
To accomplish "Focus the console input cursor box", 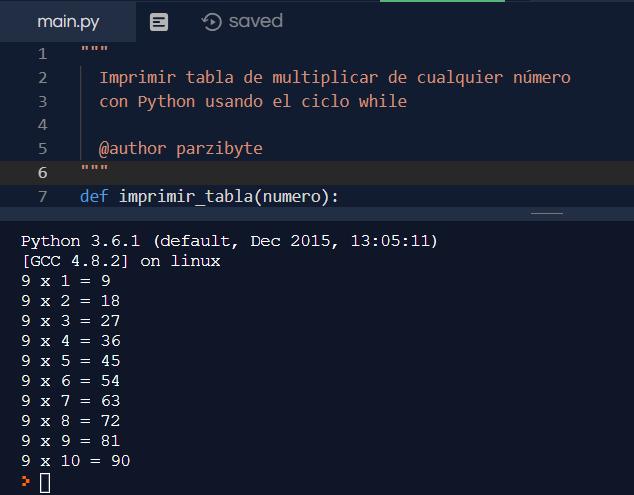I will click(x=44, y=483).
